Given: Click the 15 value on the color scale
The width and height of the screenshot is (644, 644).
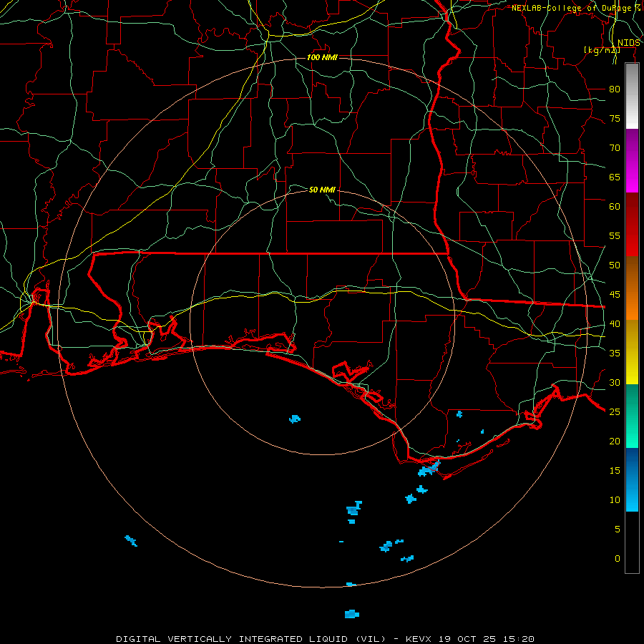Looking at the screenshot, I should [615, 470].
